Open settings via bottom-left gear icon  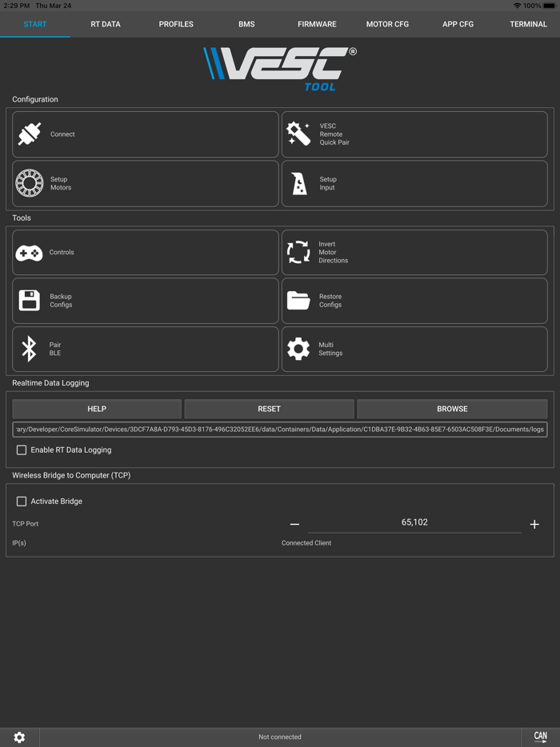[19, 737]
